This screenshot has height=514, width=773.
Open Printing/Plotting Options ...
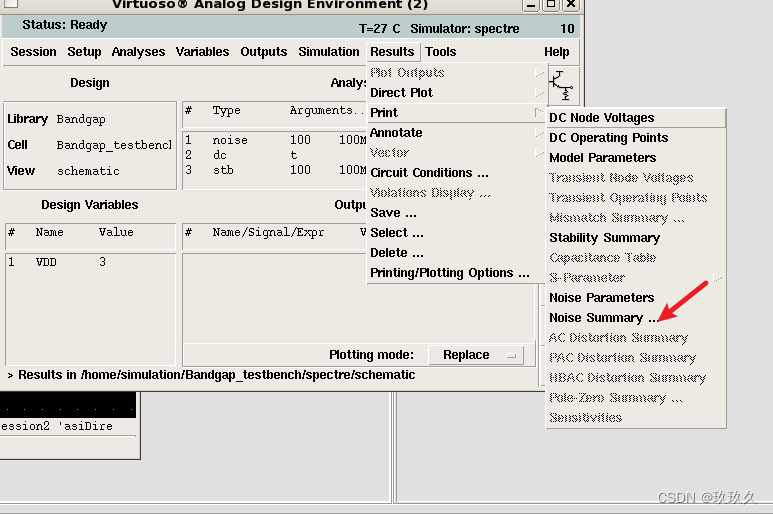[456, 273]
